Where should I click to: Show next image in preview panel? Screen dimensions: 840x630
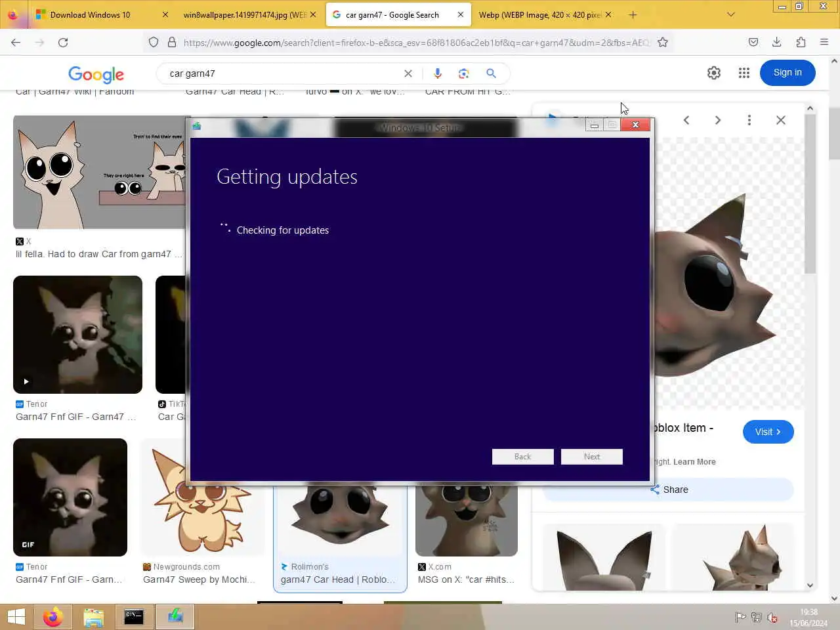(718, 120)
